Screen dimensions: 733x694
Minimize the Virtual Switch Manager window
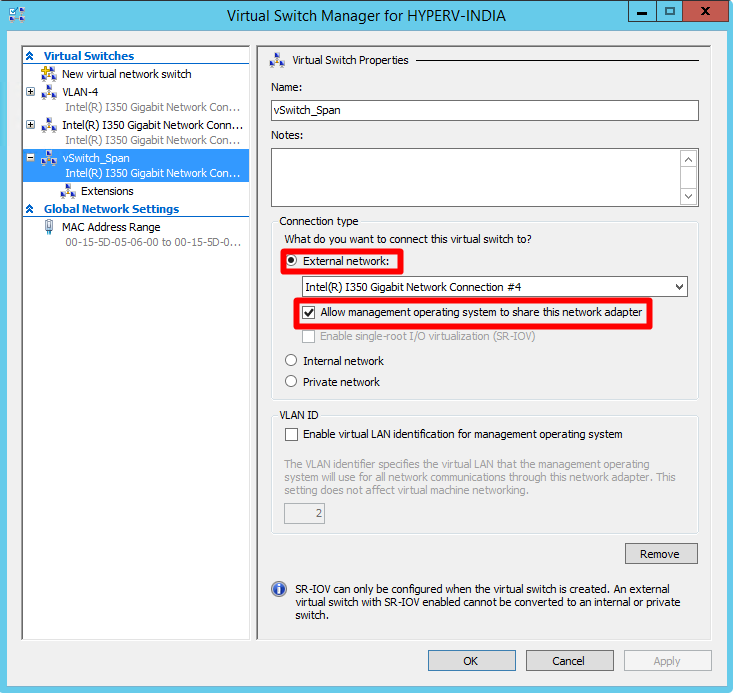point(642,11)
